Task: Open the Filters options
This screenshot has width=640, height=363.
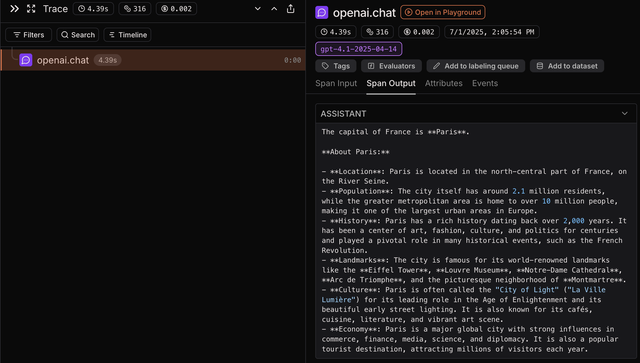Action: click(29, 35)
